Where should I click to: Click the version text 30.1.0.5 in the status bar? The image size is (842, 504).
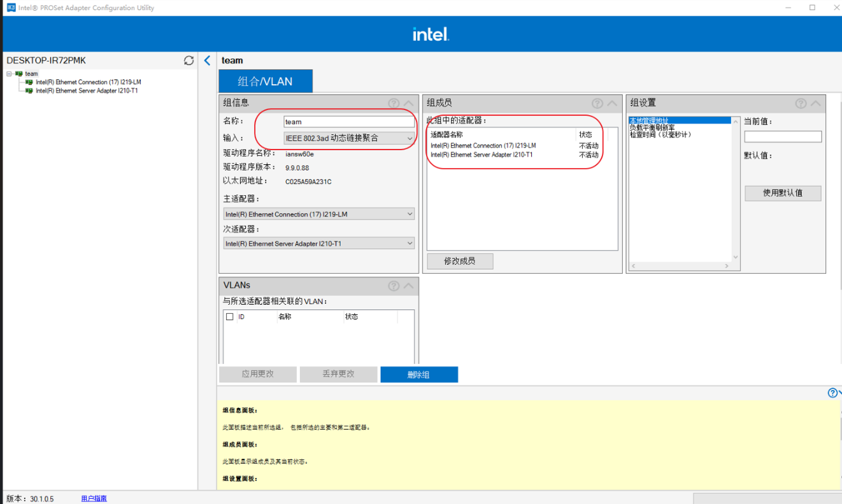[42, 499]
